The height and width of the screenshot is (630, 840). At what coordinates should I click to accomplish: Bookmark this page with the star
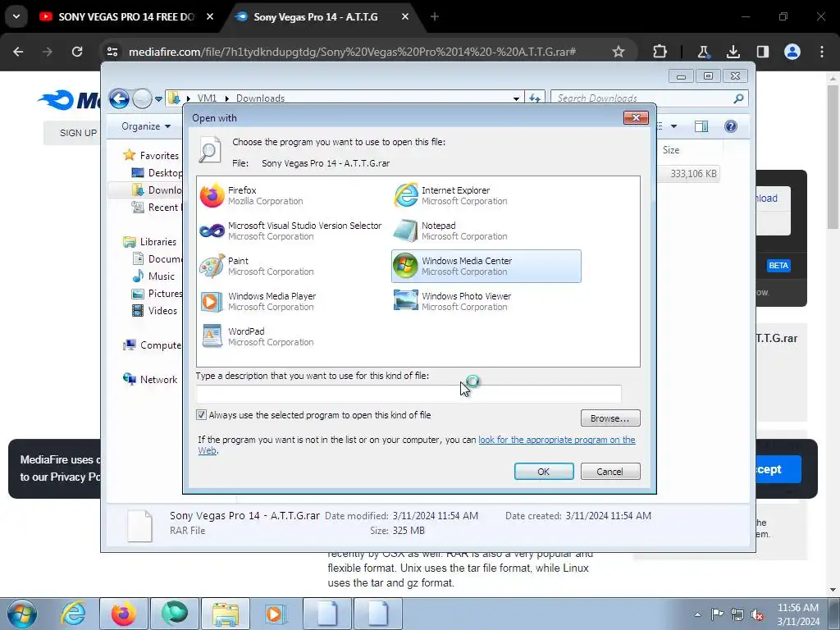point(619,52)
